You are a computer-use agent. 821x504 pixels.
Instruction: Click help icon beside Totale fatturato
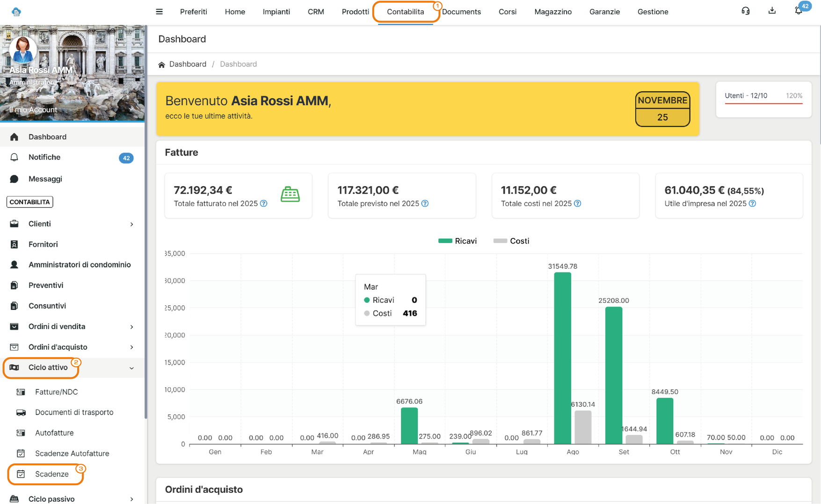pyautogui.click(x=264, y=204)
